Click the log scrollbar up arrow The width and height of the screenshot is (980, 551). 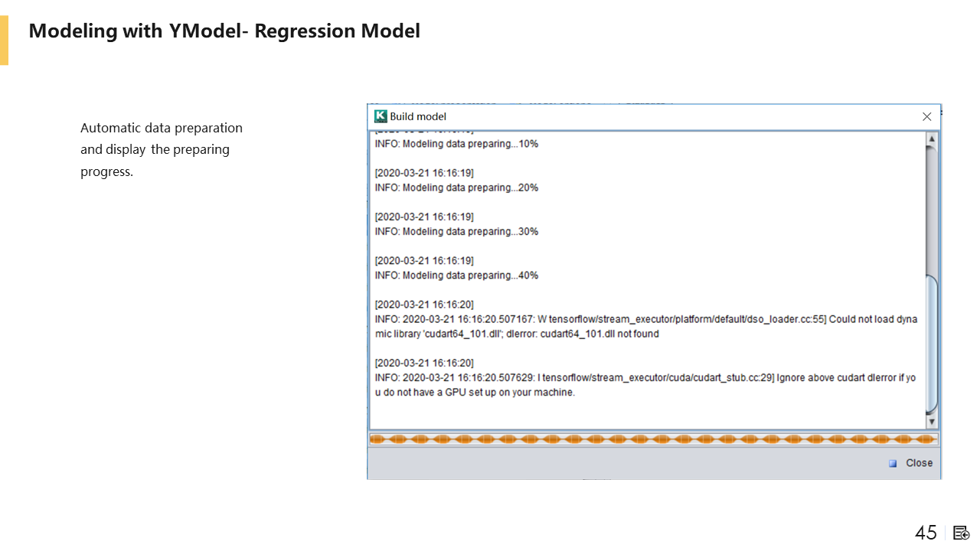[932, 139]
